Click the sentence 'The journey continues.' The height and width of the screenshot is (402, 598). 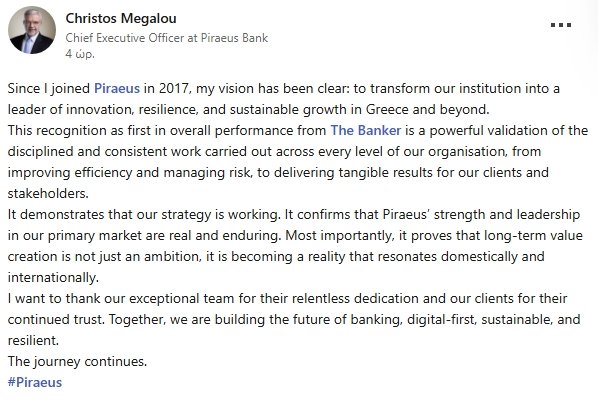click(77, 361)
